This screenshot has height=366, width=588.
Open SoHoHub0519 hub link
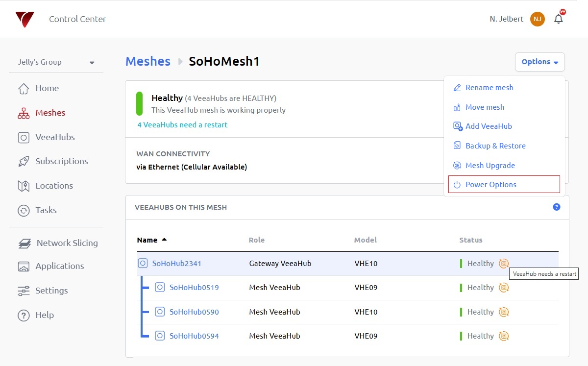click(x=194, y=288)
